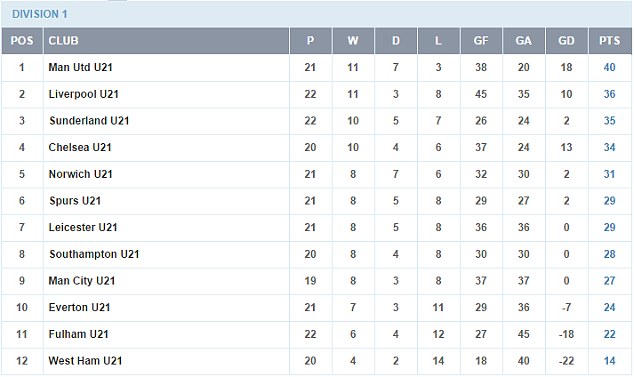Click on Norwich U21
The height and width of the screenshot is (377, 634).
coord(80,174)
